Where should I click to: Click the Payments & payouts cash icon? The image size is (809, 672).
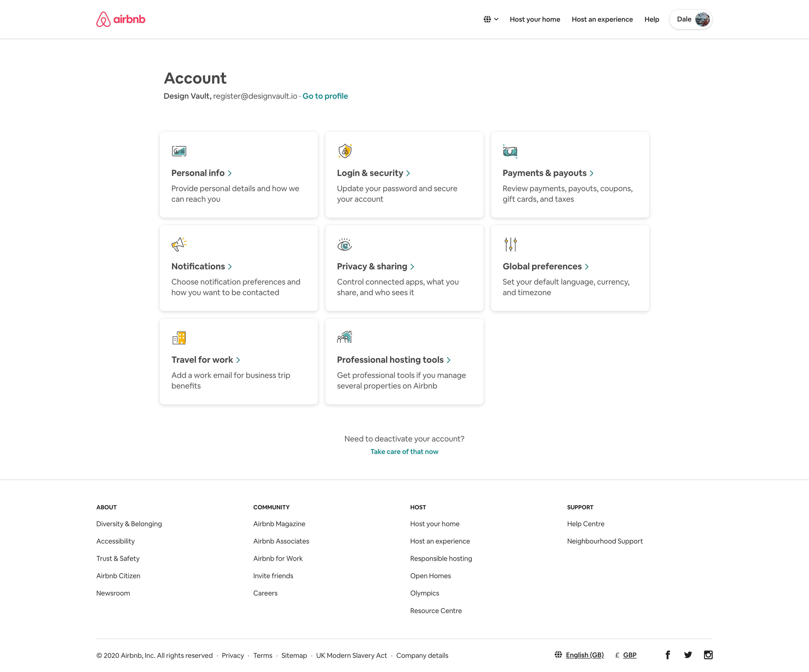[x=510, y=151]
